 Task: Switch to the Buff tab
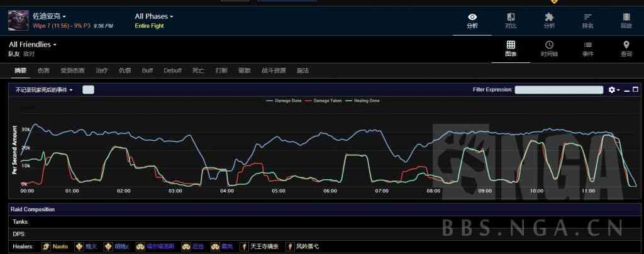pyautogui.click(x=147, y=70)
